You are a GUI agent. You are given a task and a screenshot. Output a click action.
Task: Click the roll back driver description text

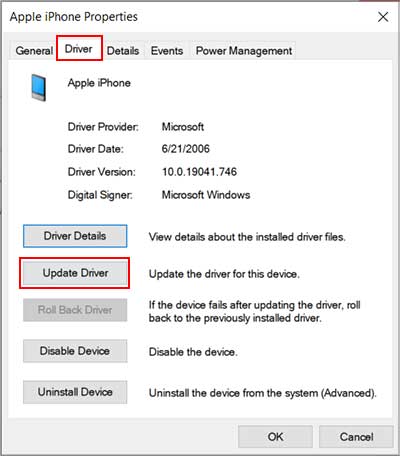[x=254, y=311]
